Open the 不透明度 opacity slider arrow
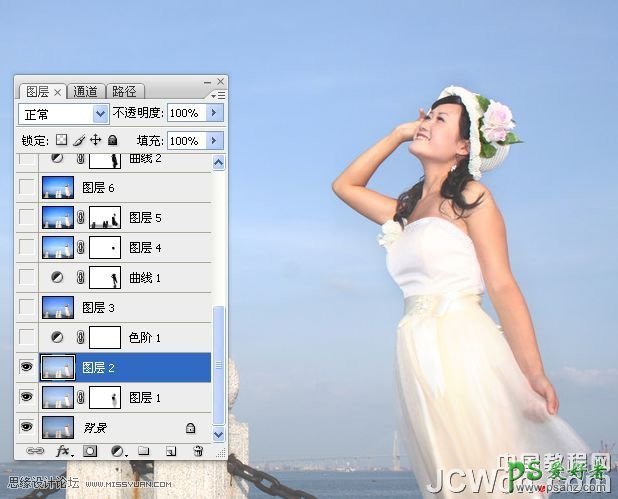The image size is (618, 499). 213,114
